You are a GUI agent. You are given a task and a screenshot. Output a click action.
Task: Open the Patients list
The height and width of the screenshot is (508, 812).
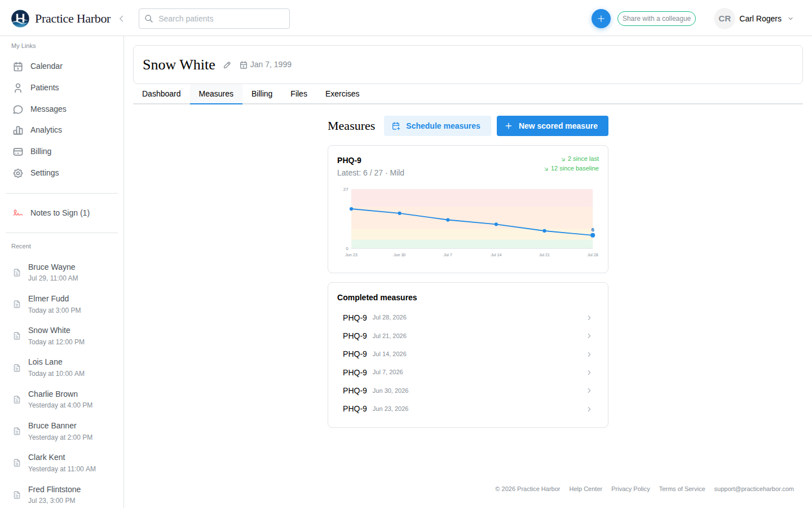(x=62, y=87)
